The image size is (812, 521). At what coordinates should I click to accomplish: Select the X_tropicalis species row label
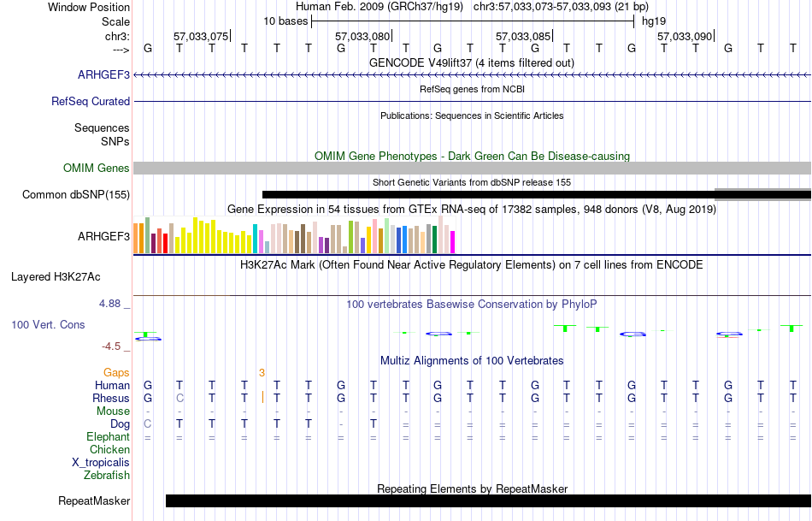(x=101, y=463)
